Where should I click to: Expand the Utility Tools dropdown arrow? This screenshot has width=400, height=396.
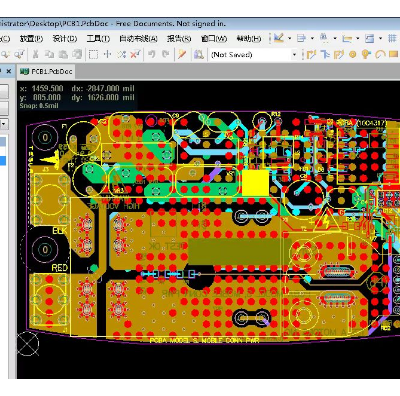[x=290, y=38]
